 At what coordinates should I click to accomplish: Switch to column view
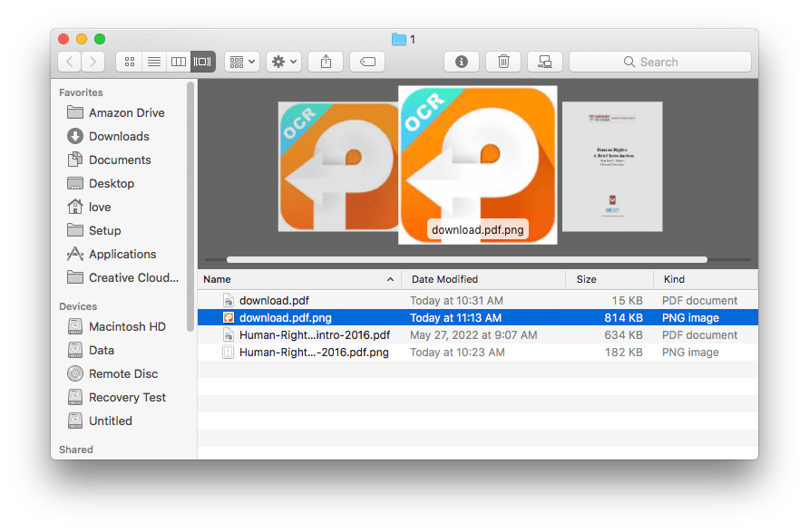coord(179,62)
